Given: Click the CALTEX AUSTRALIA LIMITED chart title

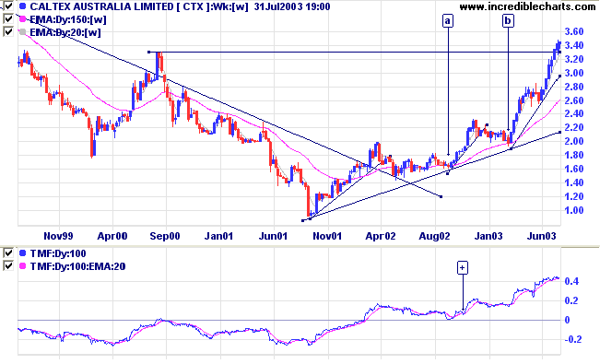Looking at the screenshot, I should [x=101, y=6].
